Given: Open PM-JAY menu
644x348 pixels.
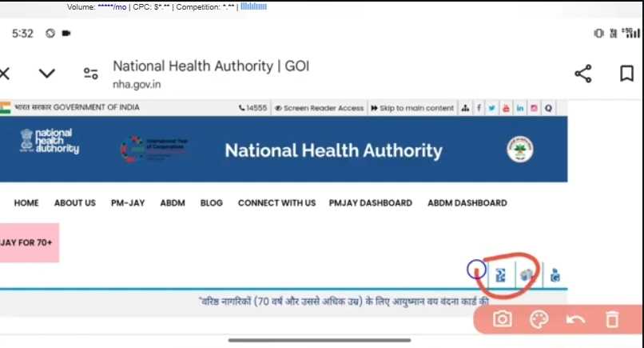Looking at the screenshot, I should (128, 202).
